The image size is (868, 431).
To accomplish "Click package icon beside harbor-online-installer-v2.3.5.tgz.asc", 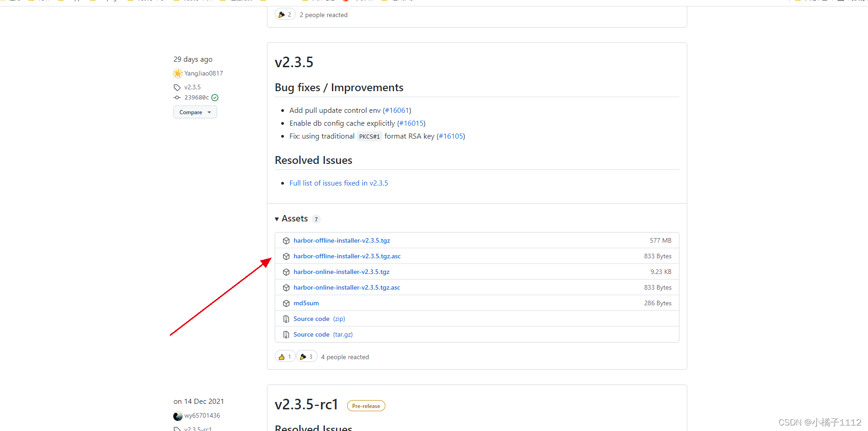I will 286,288.
